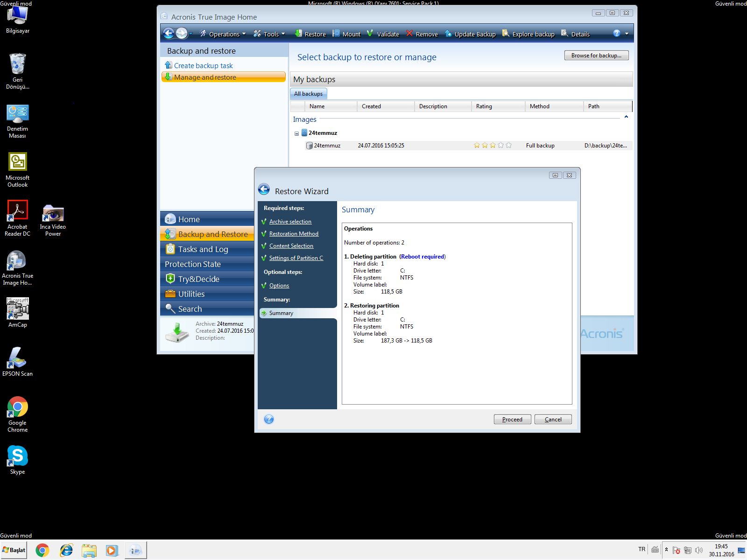
Task: Open the Denetim Masası desktop icon
Action: click(x=18, y=121)
